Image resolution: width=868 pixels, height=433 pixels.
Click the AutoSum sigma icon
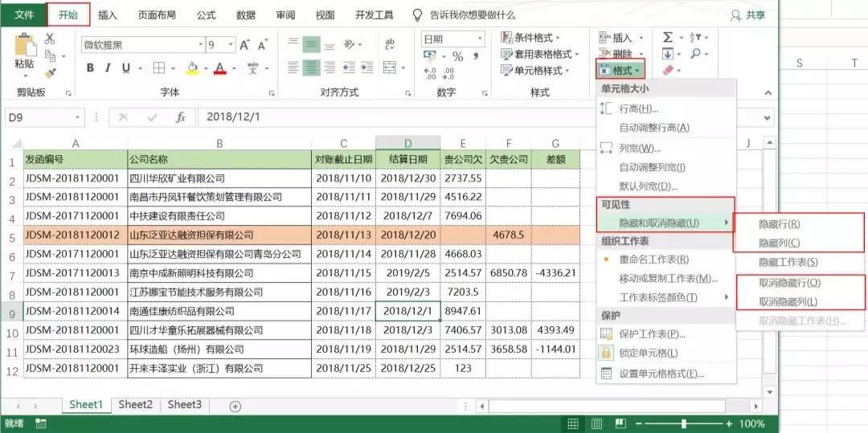point(668,37)
